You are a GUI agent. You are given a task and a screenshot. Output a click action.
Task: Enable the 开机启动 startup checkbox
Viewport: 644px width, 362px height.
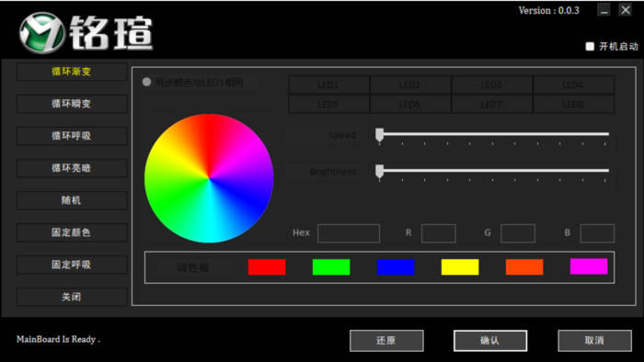pyautogui.click(x=590, y=46)
